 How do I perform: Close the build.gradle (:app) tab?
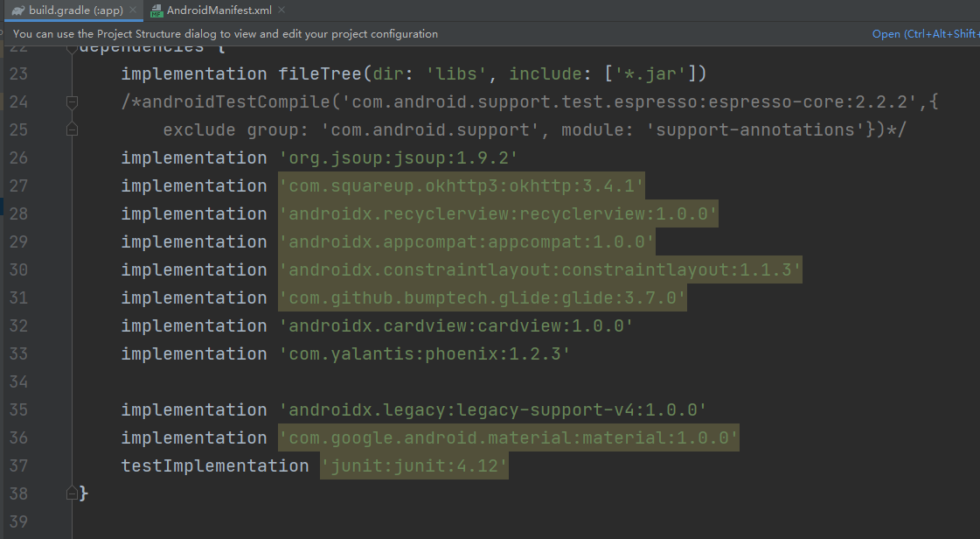pos(133,10)
